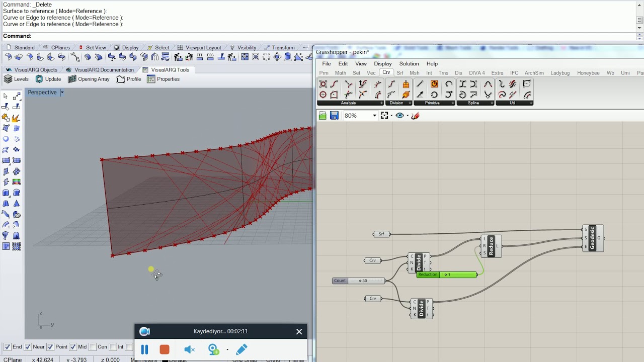Click the Zoom Extents icon in canvas toolbar
644x362 pixels.
coord(384,116)
